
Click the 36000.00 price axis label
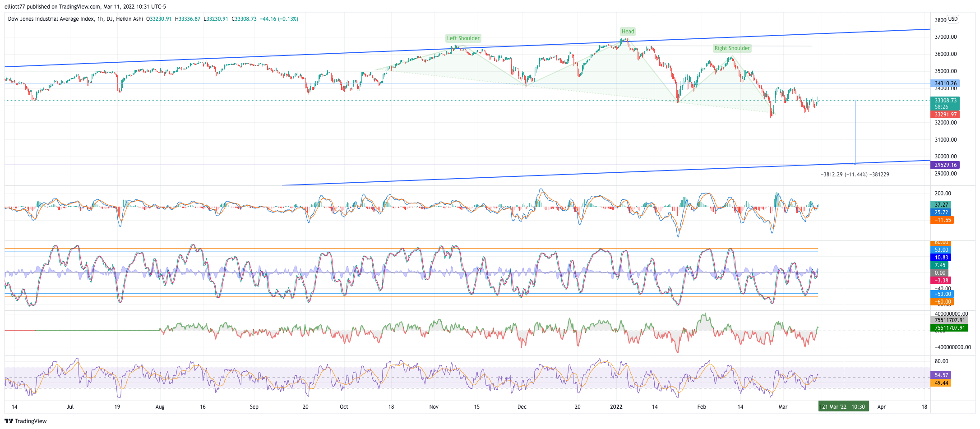946,54
